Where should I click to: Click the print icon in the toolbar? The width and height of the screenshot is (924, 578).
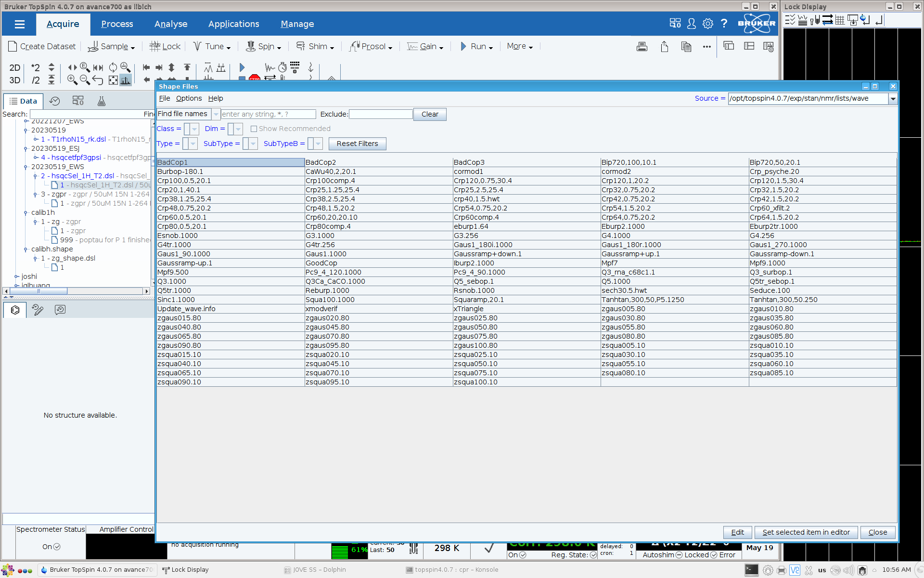click(642, 47)
